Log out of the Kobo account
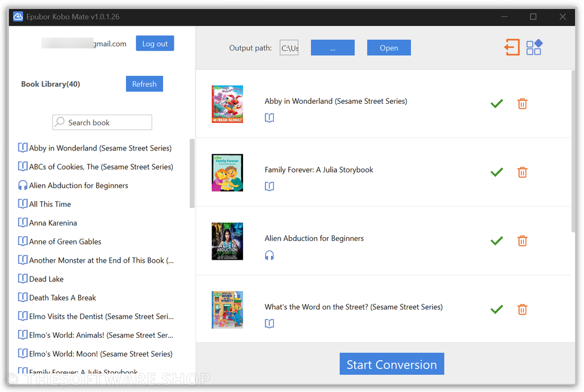This screenshot has height=392, width=584. (x=155, y=43)
